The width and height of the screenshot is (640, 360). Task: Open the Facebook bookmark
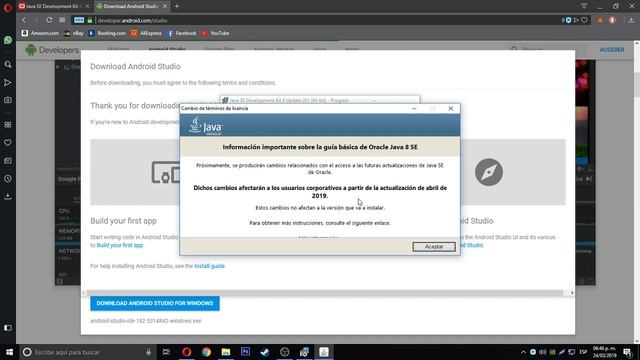coord(182,33)
